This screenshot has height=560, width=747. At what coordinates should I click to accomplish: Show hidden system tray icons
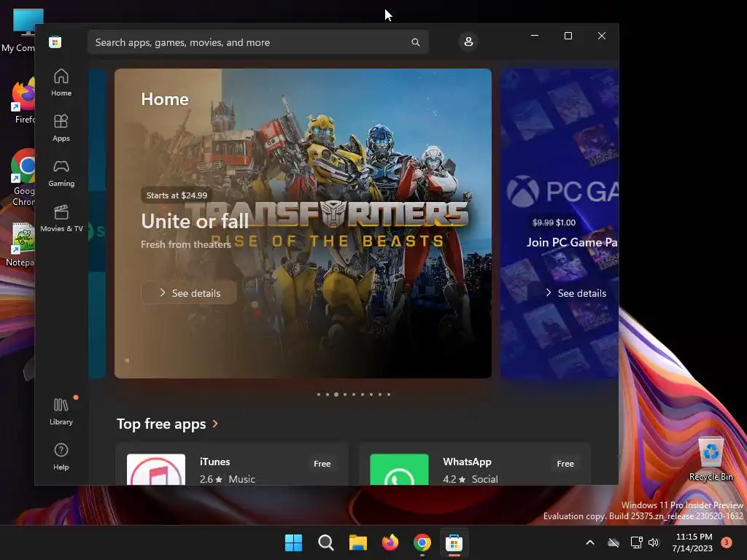pyautogui.click(x=589, y=542)
